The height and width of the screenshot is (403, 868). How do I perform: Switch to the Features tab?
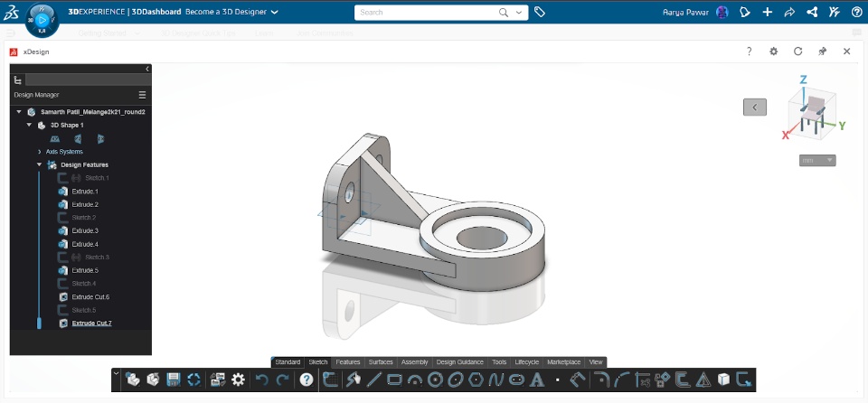[x=347, y=362]
